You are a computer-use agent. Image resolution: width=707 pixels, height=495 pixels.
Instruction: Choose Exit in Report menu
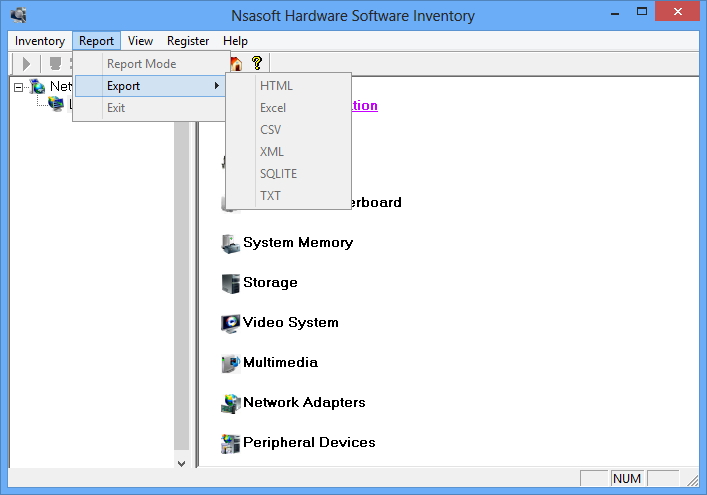tap(150, 108)
